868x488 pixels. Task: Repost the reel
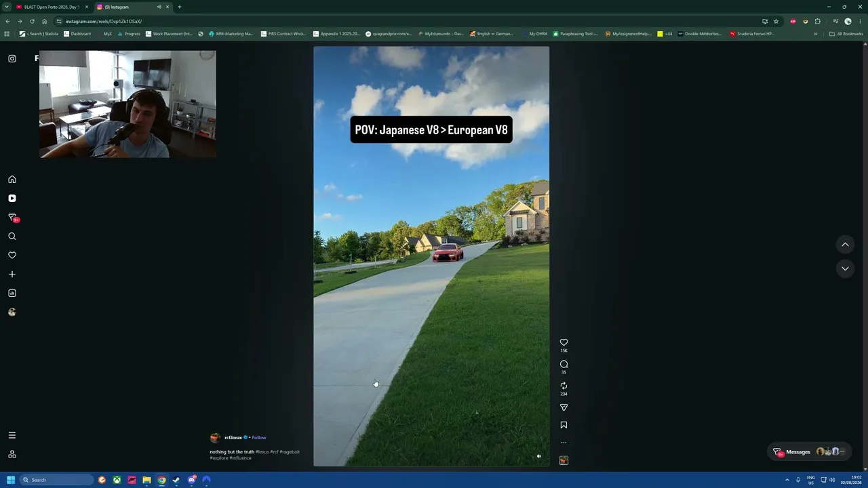[x=564, y=386]
